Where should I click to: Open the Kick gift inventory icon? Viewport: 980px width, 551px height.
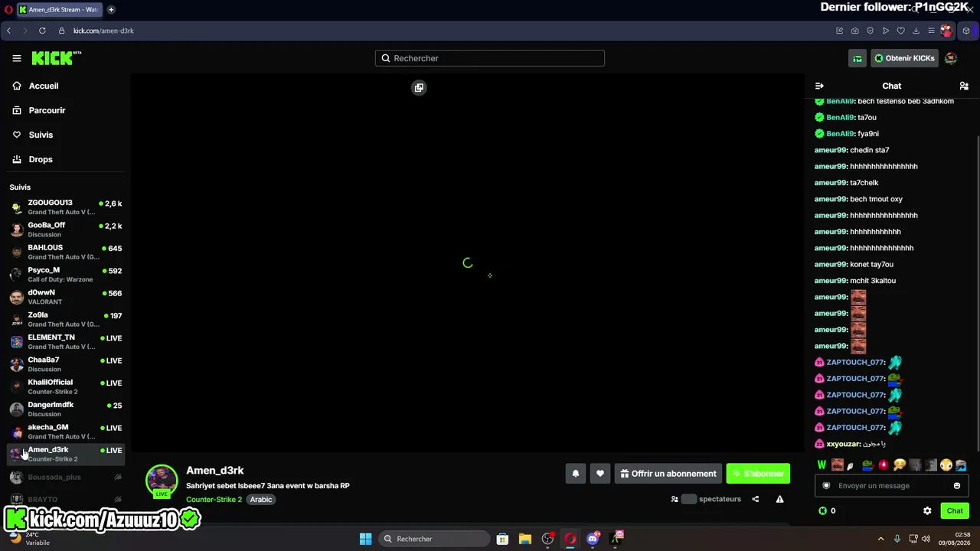[857, 58]
